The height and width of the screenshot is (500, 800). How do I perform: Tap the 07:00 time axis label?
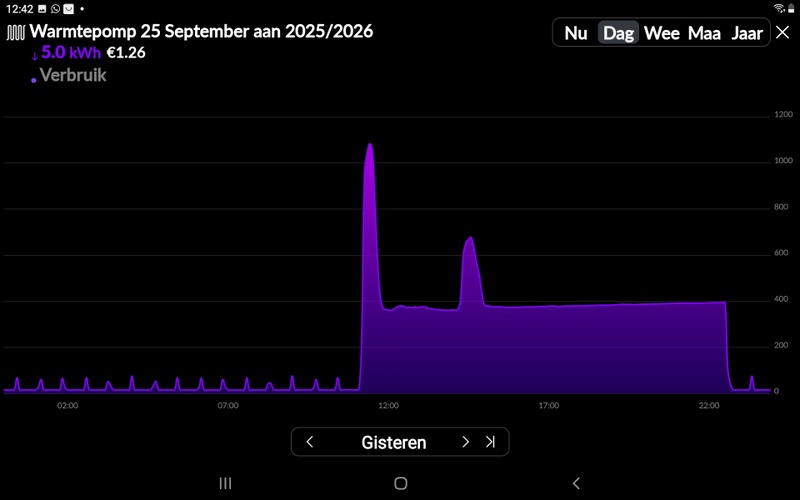[228, 405]
